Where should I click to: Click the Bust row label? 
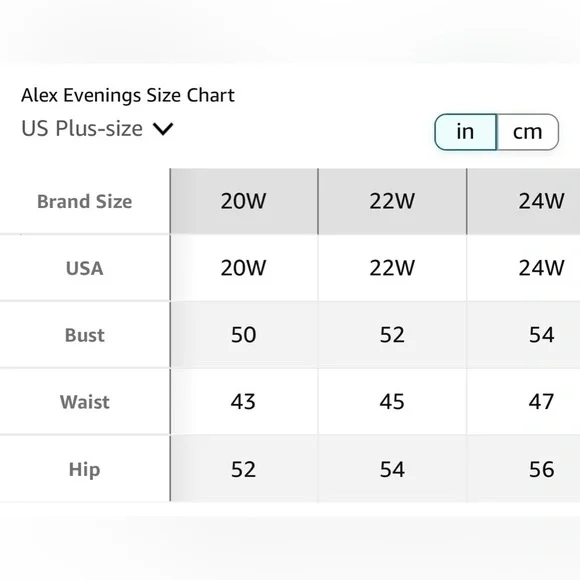pyautogui.click(x=85, y=335)
